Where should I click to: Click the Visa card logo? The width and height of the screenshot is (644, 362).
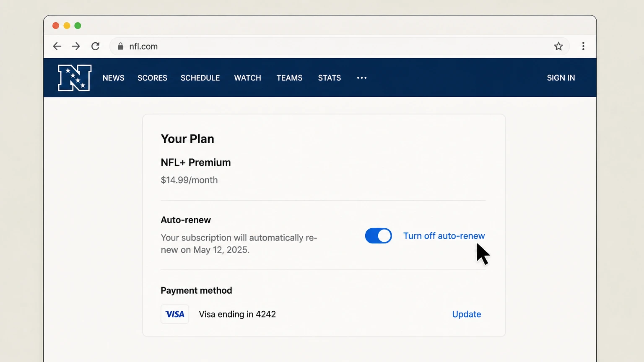175,314
